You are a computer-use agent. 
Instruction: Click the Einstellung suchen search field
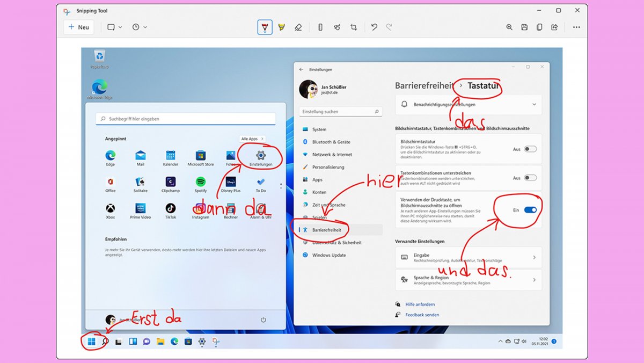340,111
